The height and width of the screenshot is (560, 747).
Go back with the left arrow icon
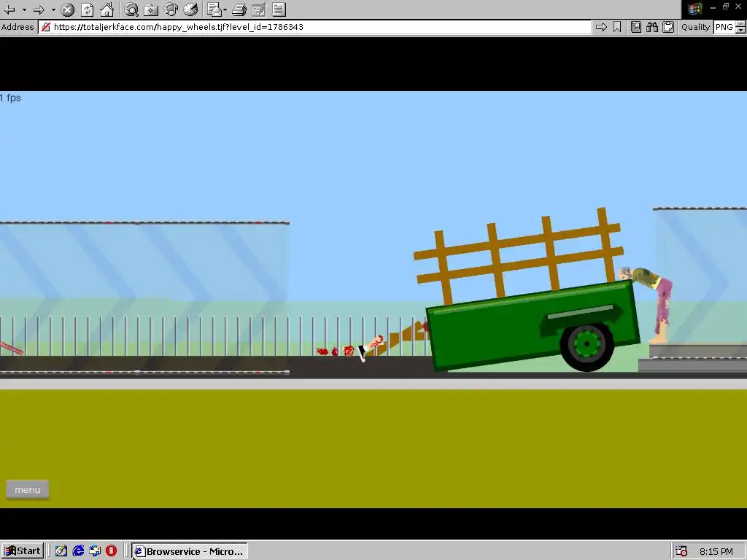[x=9, y=9]
